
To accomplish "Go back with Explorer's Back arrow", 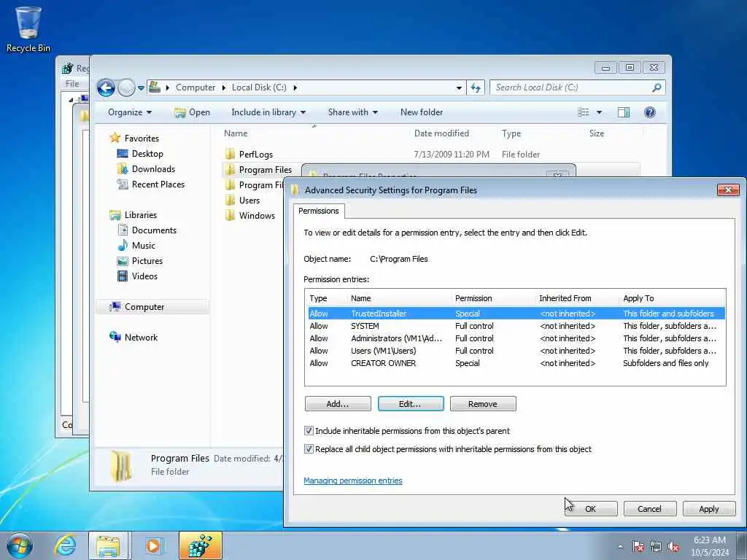I will pos(106,87).
